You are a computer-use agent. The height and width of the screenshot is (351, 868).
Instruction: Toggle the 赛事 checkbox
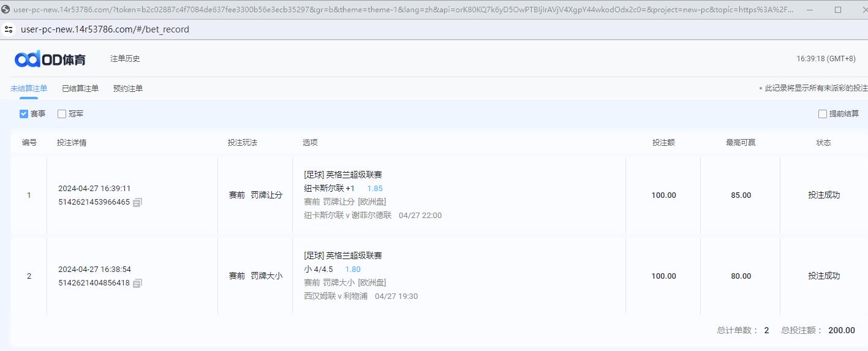tap(24, 114)
